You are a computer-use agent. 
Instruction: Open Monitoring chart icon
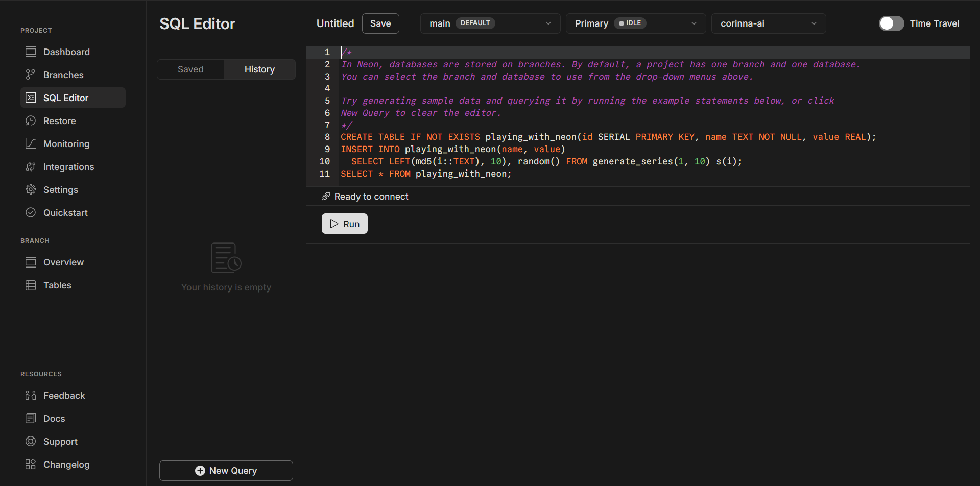pos(31,143)
